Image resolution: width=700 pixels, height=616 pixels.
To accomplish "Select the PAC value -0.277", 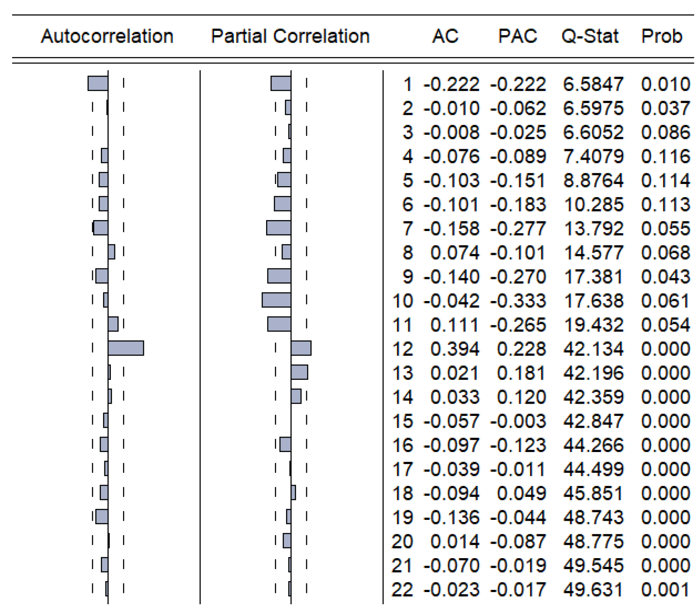I will pyautogui.click(x=518, y=229).
